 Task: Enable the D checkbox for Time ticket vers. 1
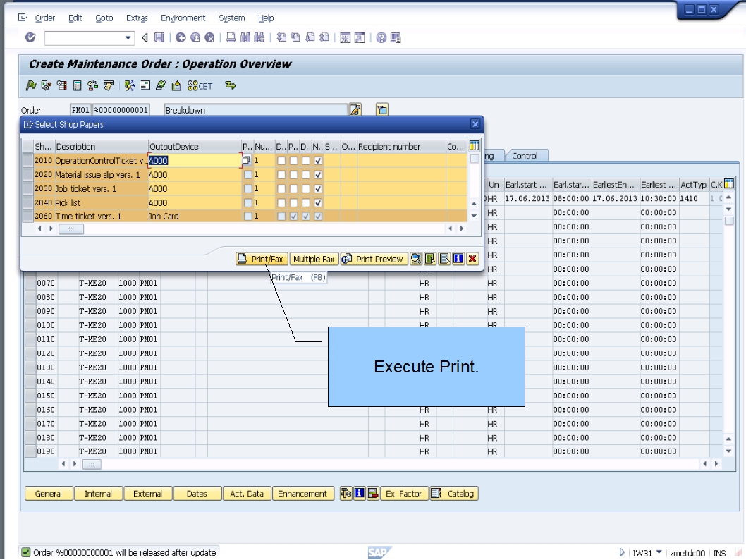(x=281, y=214)
